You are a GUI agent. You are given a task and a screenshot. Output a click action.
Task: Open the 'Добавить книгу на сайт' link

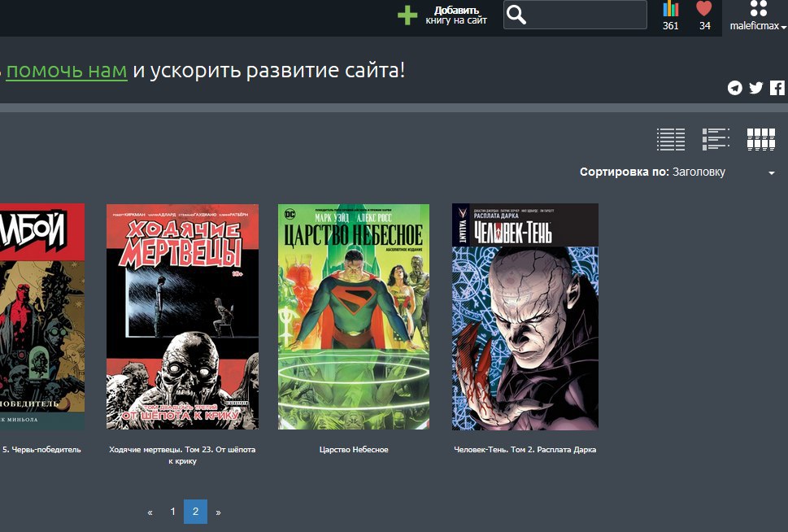(x=456, y=15)
